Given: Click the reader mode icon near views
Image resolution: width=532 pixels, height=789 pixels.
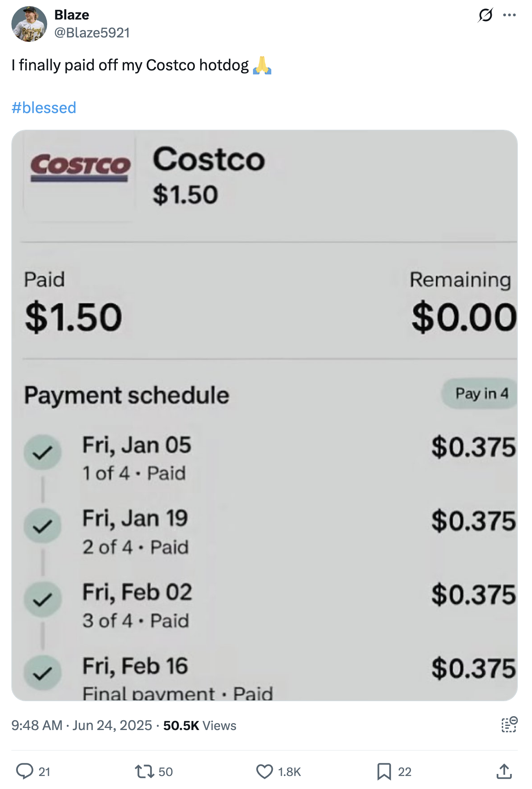Looking at the screenshot, I should click(x=509, y=725).
